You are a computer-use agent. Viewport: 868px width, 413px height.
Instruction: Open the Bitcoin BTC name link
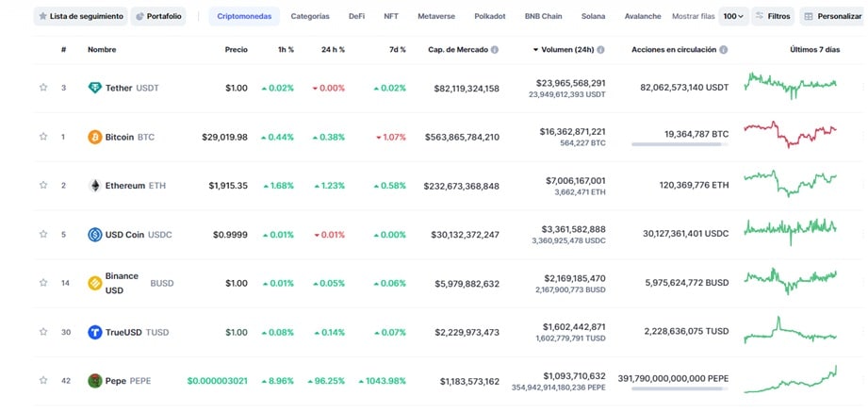[x=129, y=137]
